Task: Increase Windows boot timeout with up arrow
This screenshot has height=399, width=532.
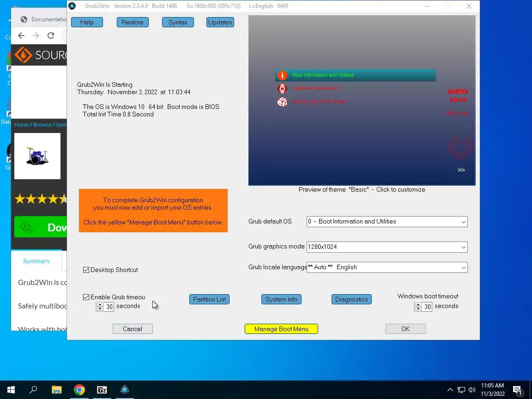Action: [418, 305]
